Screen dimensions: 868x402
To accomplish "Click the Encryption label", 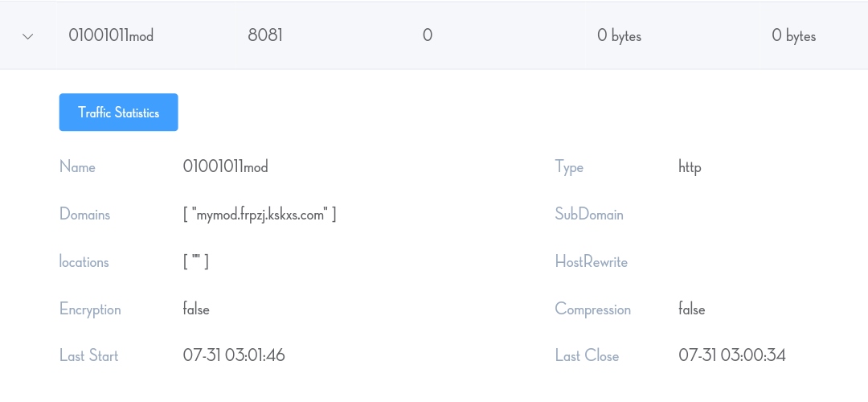I will point(90,309).
